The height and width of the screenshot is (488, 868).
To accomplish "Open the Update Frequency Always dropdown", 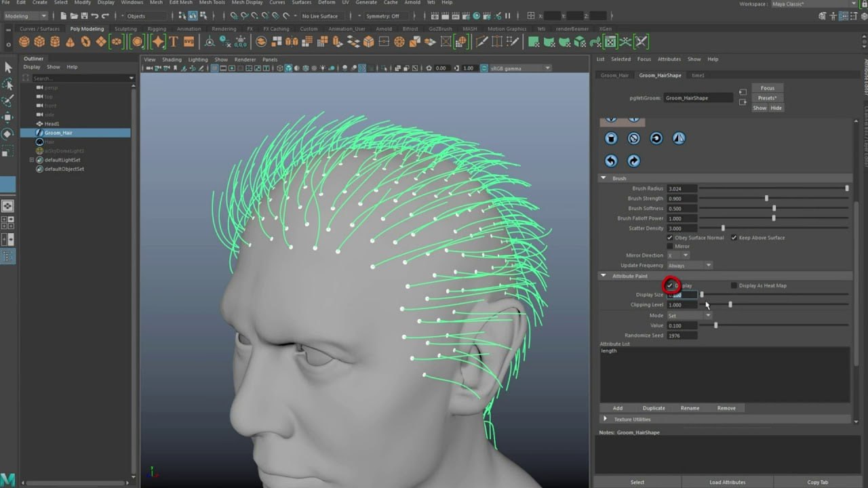I will tap(690, 266).
